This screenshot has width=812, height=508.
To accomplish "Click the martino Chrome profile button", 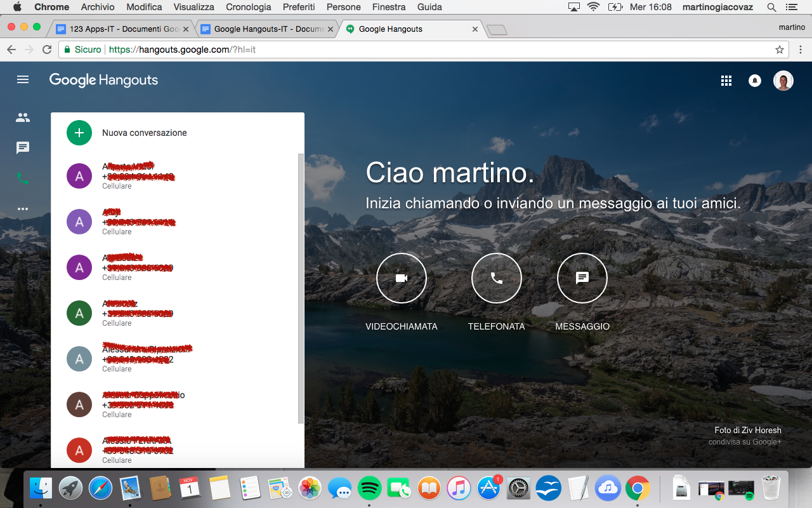I will pos(792,27).
